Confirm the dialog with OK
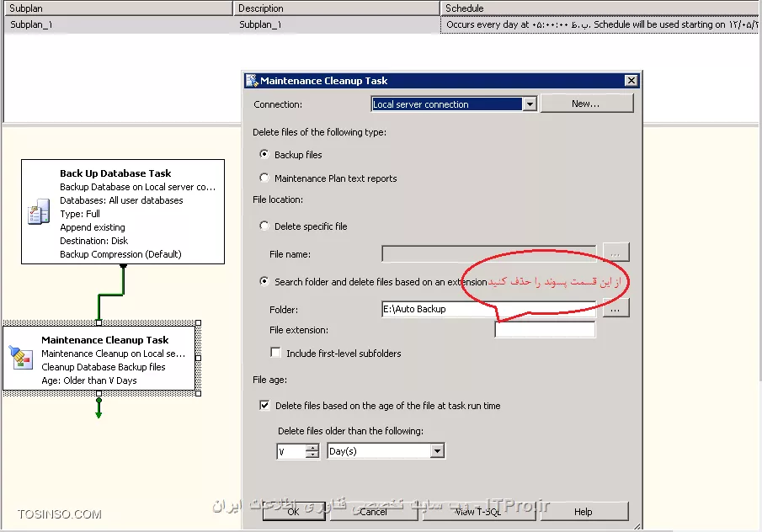 click(294, 512)
